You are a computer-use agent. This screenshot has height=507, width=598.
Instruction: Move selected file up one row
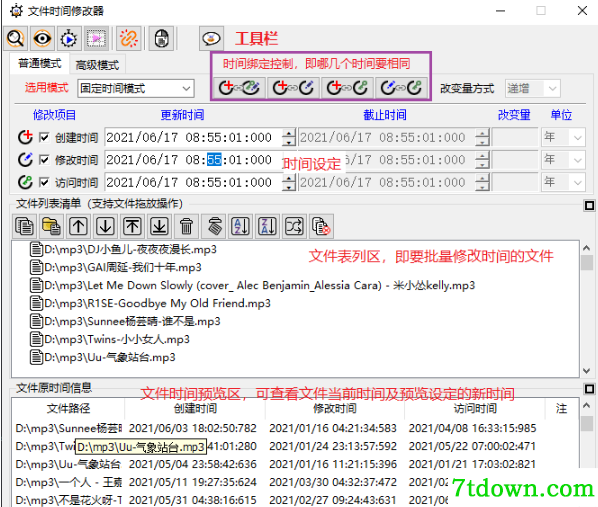point(78,226)
